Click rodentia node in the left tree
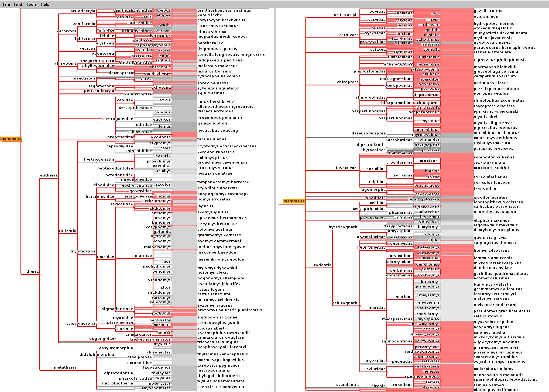549x392 pixels. pyautogui.click(x=68, y=231)
